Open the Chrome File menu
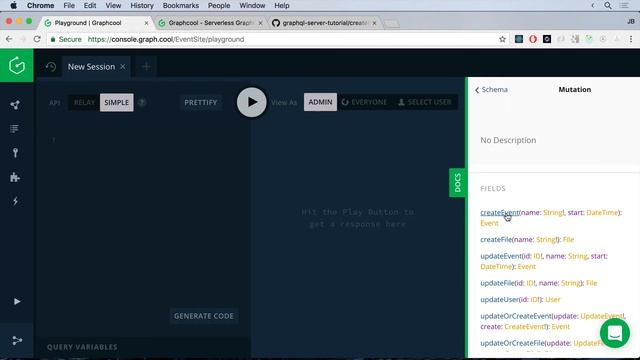Screen dimensions: 640x360 [x=69, y=5]
